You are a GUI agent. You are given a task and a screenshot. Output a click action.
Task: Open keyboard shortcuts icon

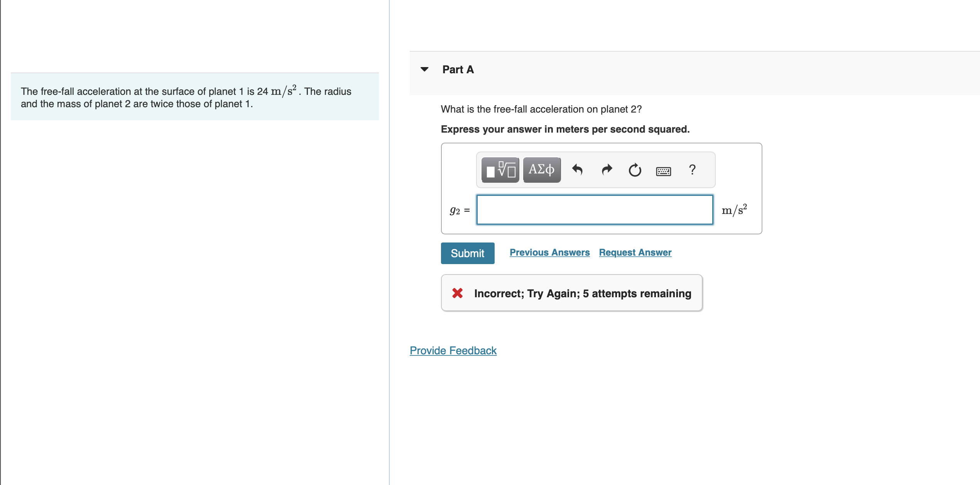point(663,171)
